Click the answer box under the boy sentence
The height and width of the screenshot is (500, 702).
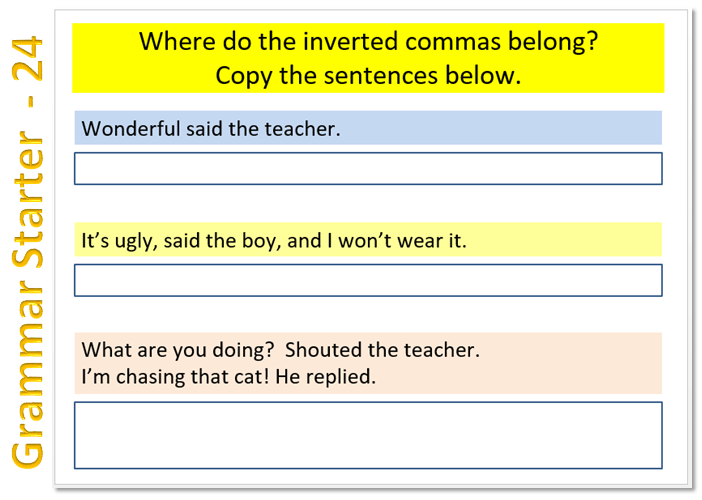pyautogui.click(x=368, y=281)
